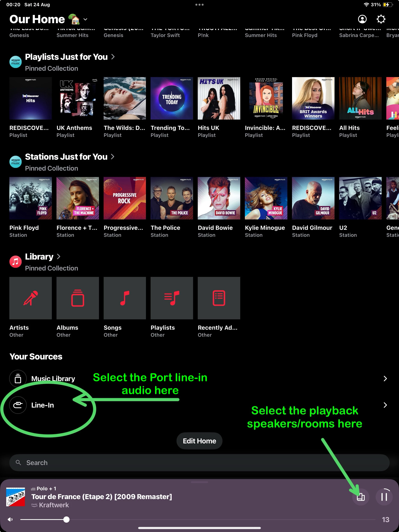Image resolution: width=399 pixels, height=532 pixels.
Task: Open the Line-In source icon
Action: [18, 405]
